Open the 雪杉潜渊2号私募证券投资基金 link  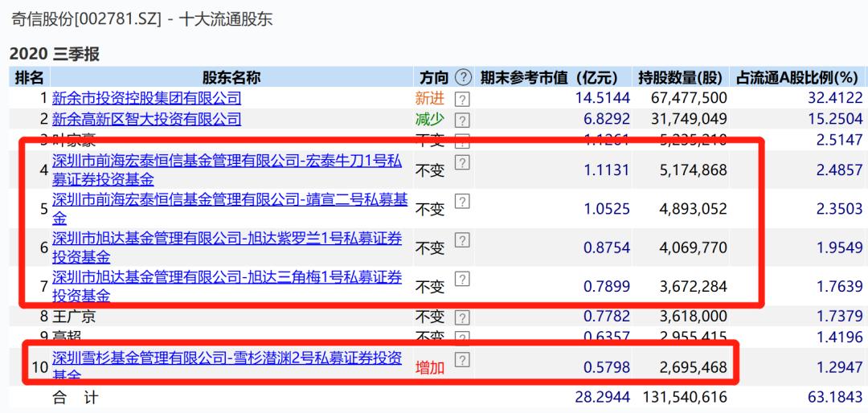tap(227, 366)
